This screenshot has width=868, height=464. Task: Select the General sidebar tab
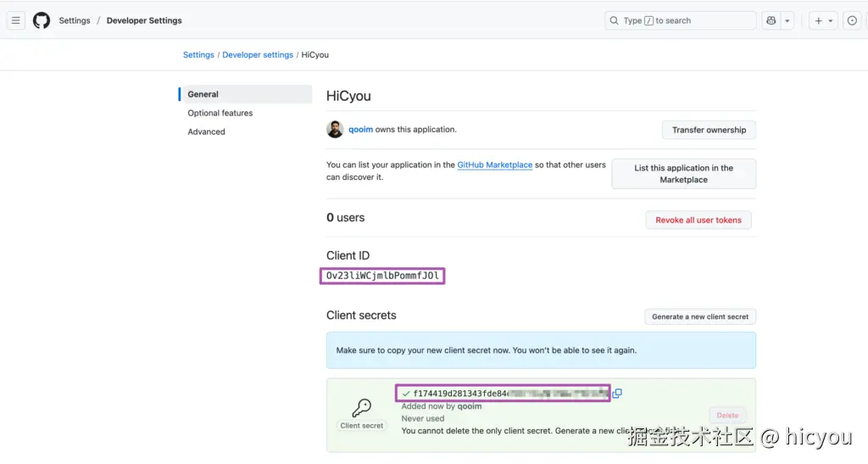click(203, 94)
